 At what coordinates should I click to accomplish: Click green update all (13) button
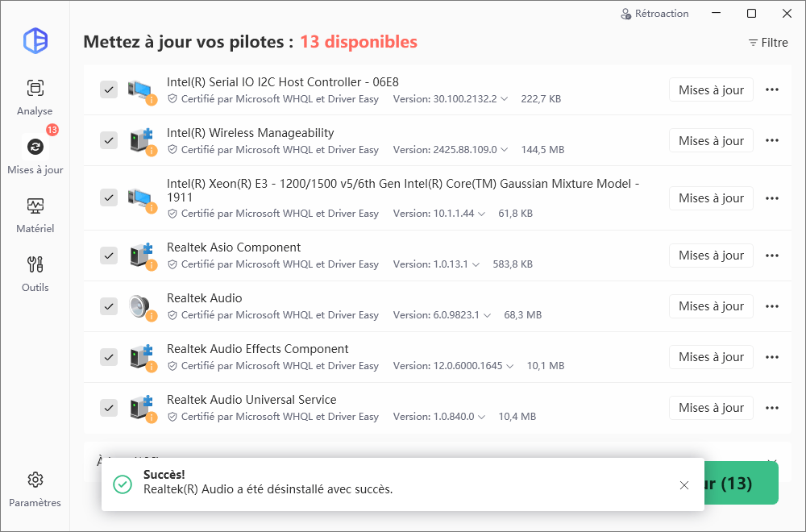pyautogui.click(x=741, y=483)
